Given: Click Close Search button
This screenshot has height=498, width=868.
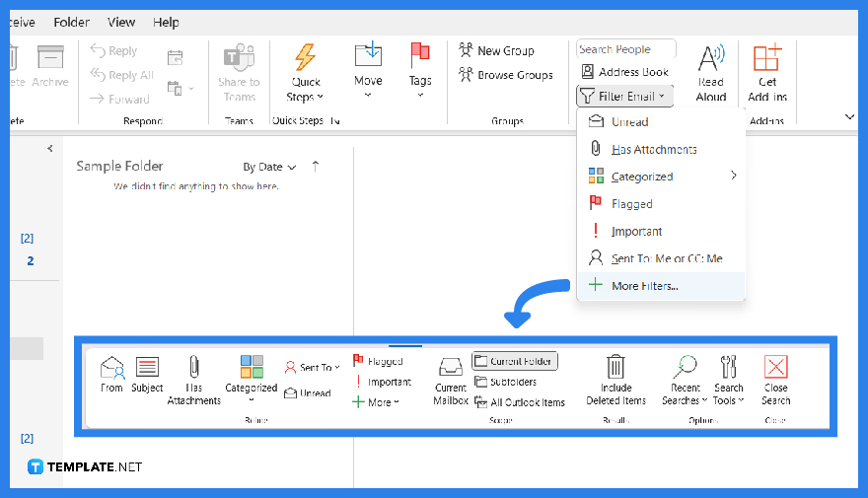Looking at the screenshot, I should point(775,380).
